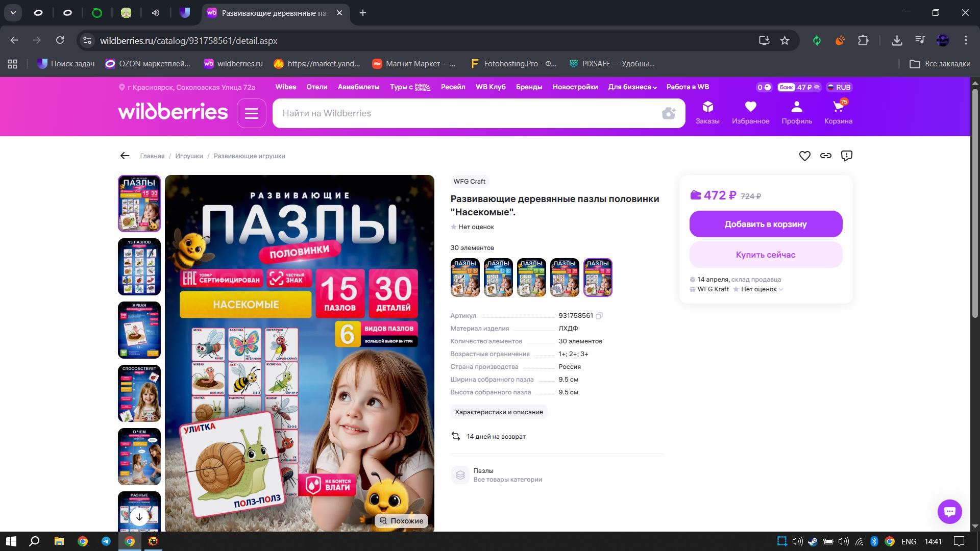Screen dimensions: 980x551
Task: Open chat support bubble button
Action: coord(949,511)
